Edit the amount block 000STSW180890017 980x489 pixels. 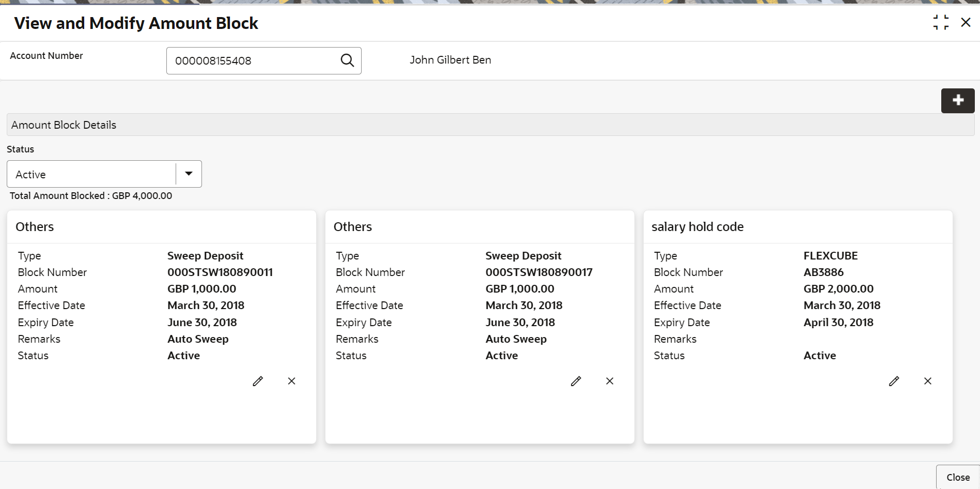[576, 381]
